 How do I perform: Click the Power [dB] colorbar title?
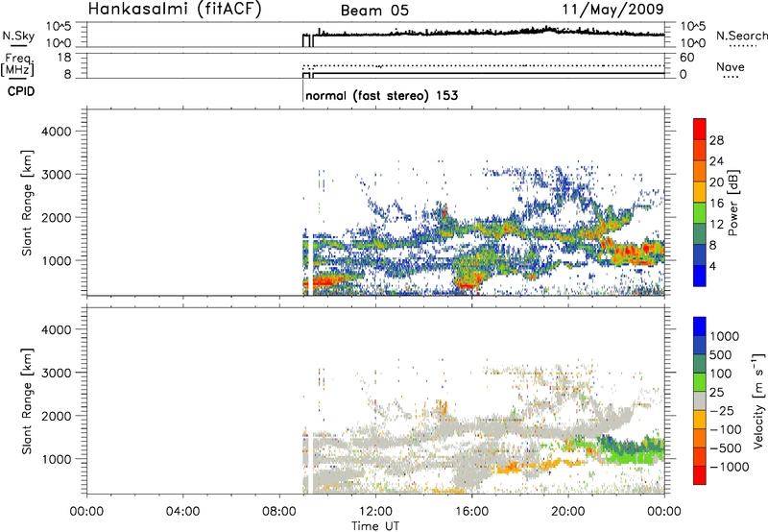(733, 203)
